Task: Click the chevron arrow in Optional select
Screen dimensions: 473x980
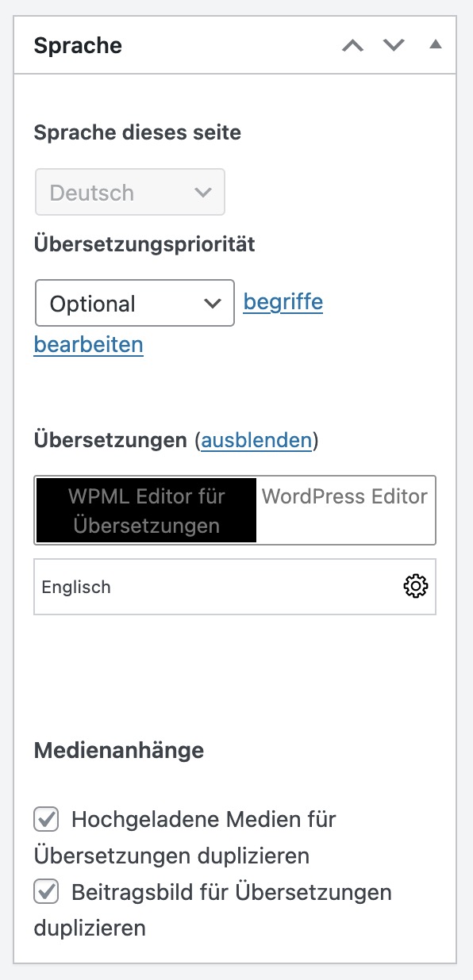Action: (212, 303)
